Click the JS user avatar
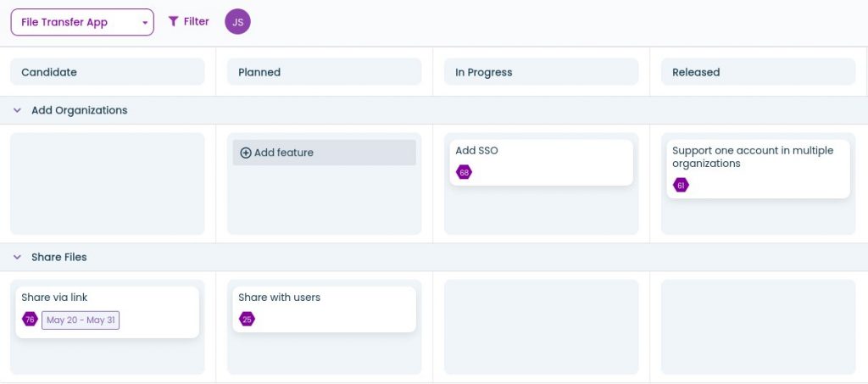868x384 pixels. tap(237, 22)
